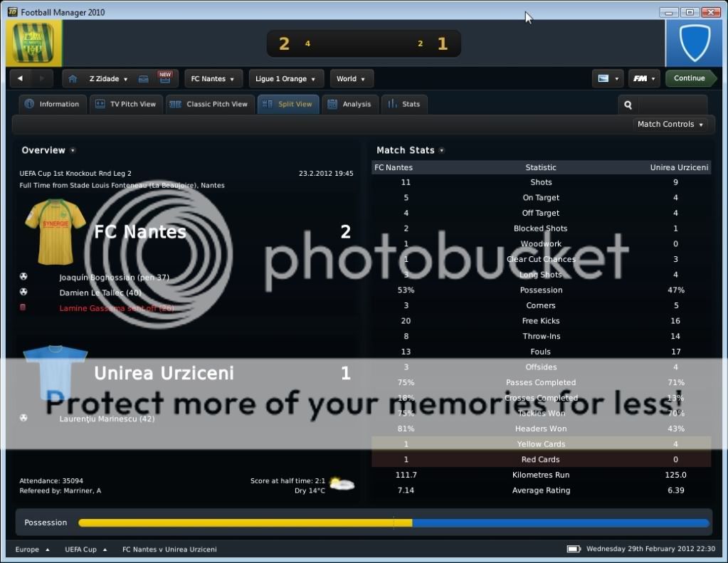Screen dimensions: 728x563
Task: Click the Possession bar
Action: (393, 523)
